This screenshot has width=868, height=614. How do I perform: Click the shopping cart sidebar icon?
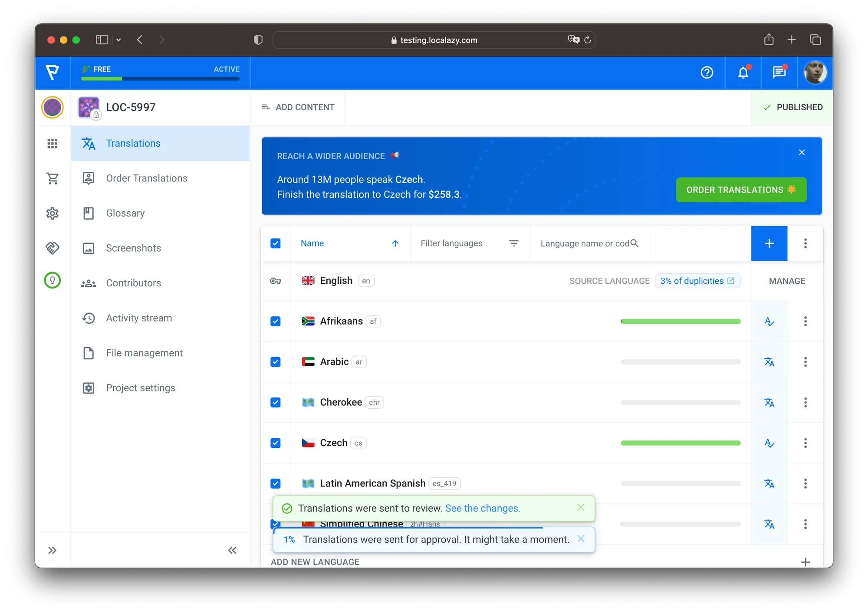[x=53, y=178]
